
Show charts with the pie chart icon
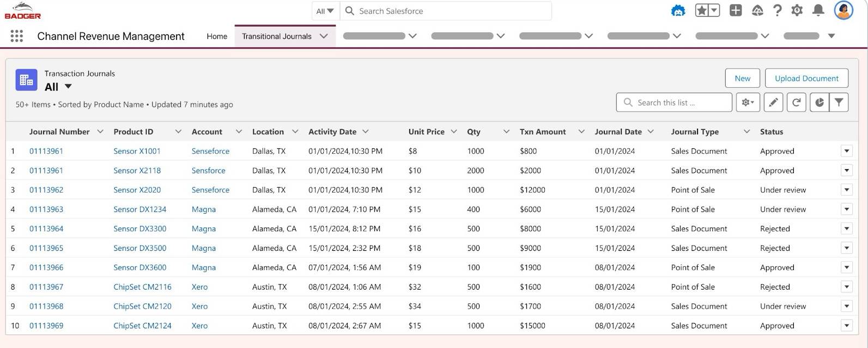819,102
